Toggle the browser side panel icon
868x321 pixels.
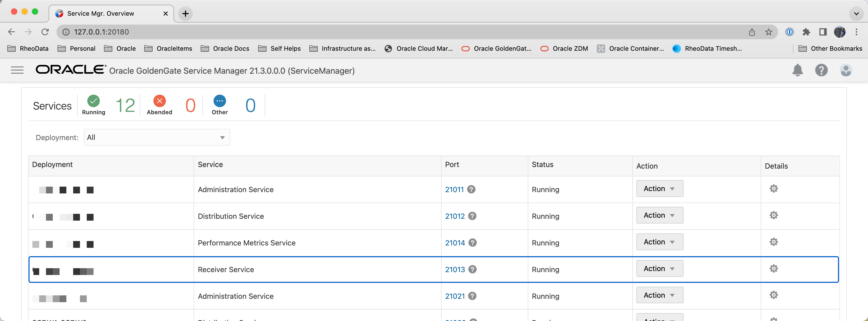(823, 32)
